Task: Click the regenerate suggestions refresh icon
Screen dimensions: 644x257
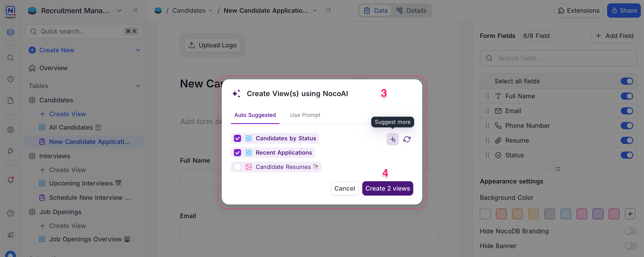Action: (x=407, y=139)
